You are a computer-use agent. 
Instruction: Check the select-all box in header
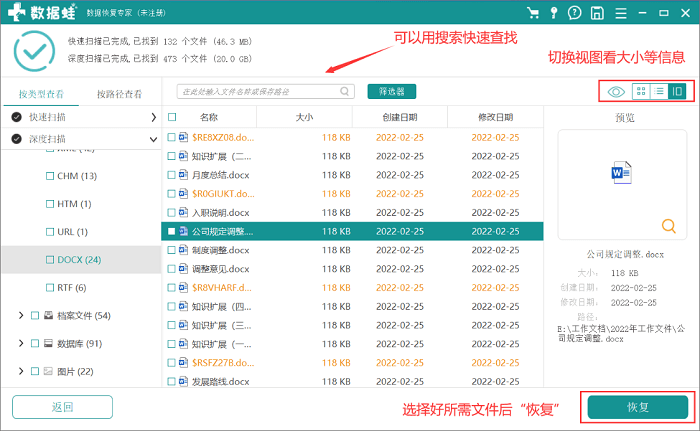click(x=172, y=117)
